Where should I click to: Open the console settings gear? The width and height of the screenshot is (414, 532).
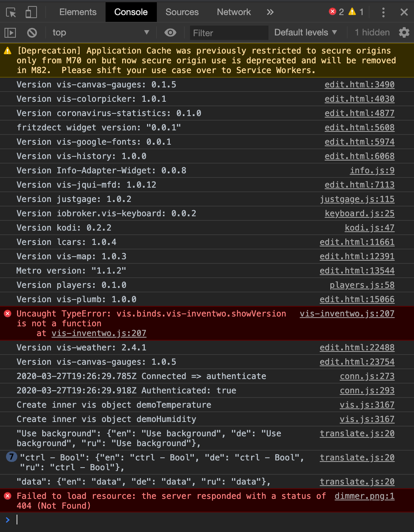click(404, 33)
